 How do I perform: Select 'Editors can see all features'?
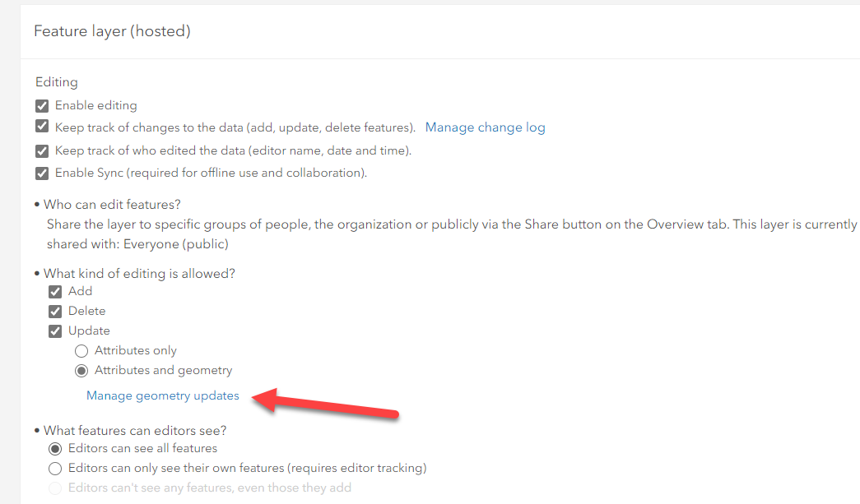pyautogui.click(x=55, y=448)
